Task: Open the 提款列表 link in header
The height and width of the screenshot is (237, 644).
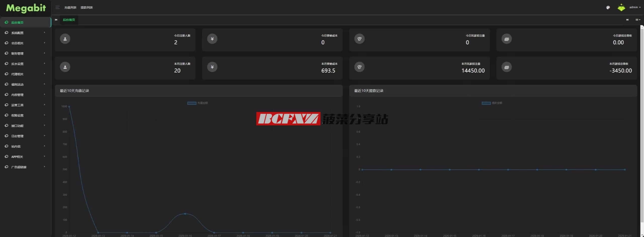Action: [87, 8]
